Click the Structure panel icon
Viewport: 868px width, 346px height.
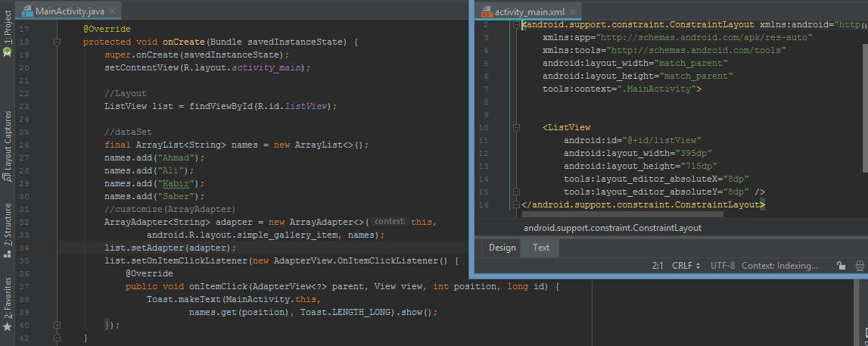coord(8,254)
